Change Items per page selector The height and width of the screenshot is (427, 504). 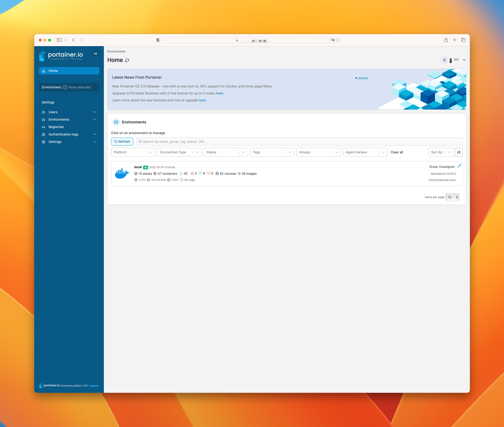pyautogui.click(x=452, y=197)
